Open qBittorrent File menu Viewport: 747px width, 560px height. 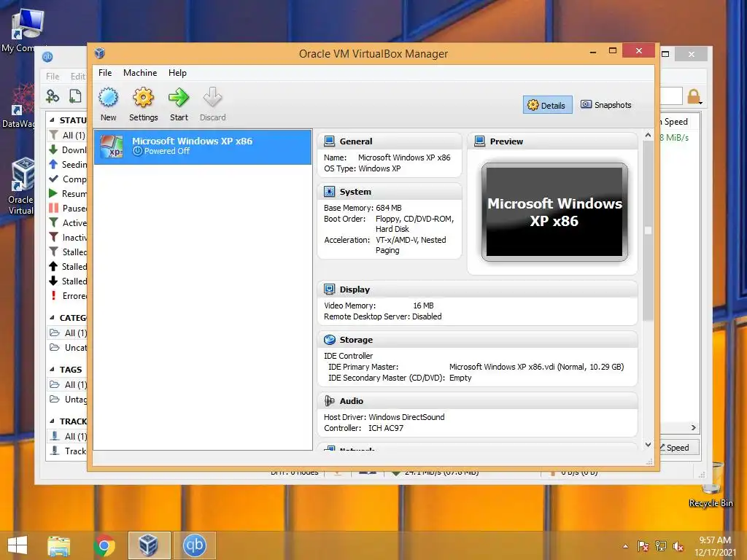click(53, 76)
